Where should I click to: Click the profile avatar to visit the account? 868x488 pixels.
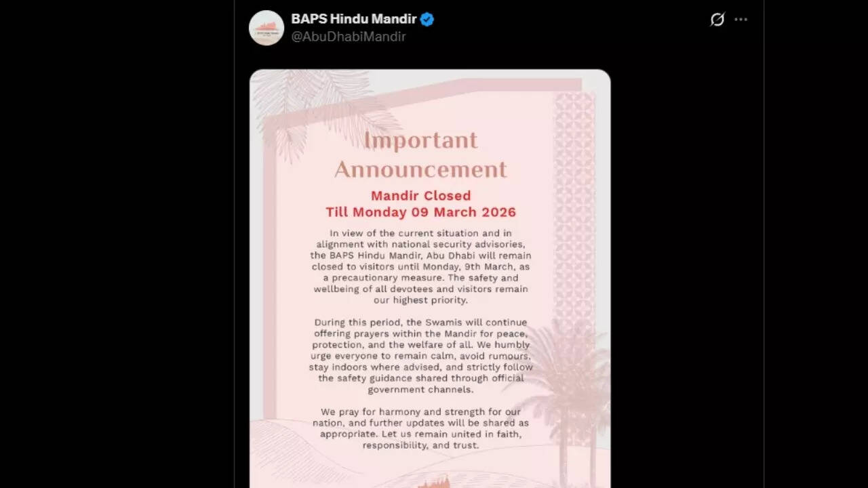pos(267,28)
